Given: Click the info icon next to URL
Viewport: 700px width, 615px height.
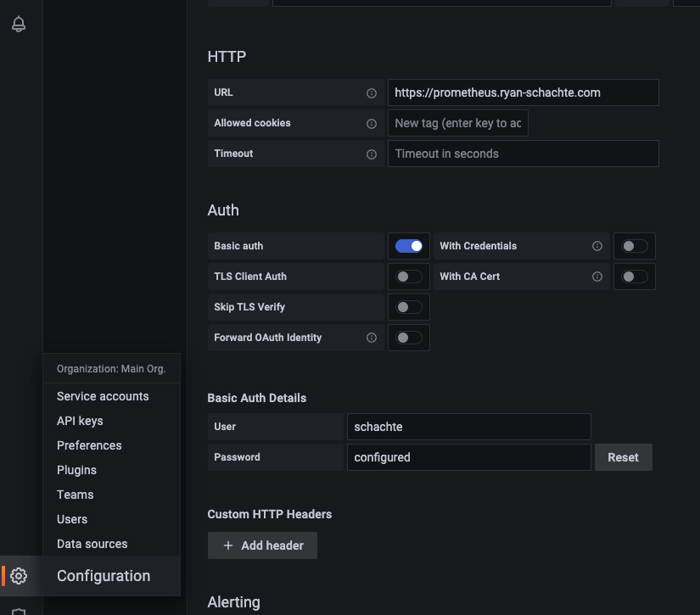Looking at the screenshot, I should 371,93.
